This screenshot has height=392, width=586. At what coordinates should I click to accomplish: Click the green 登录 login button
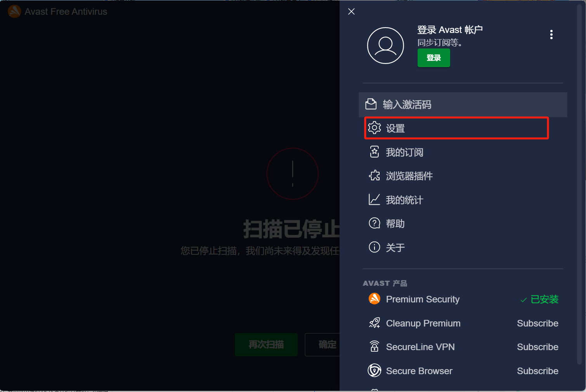(433, 58)
